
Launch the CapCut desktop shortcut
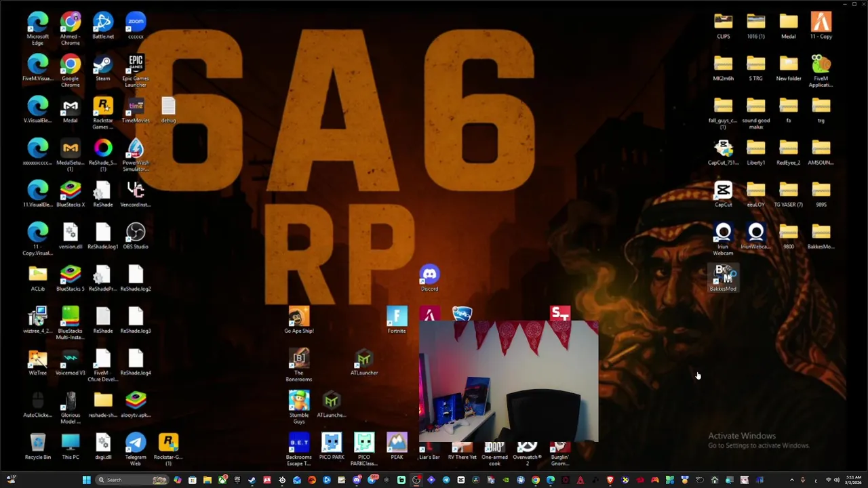(x=723, y=194)
